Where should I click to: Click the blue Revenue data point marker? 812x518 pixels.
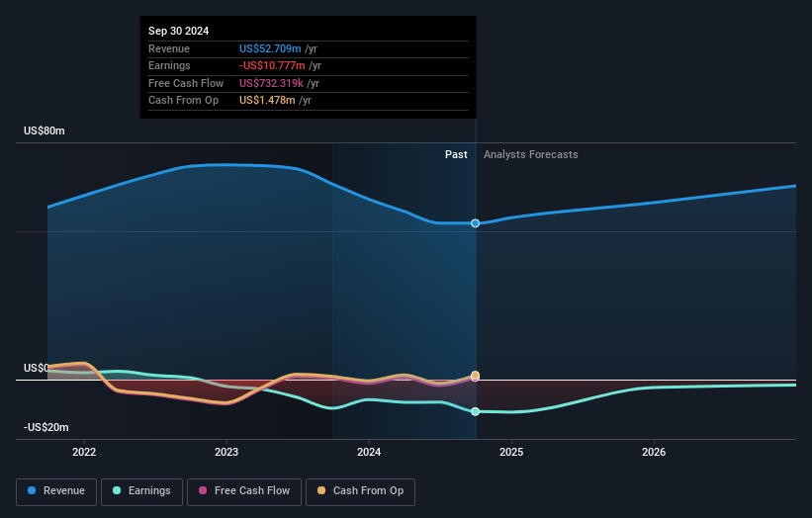(475, 223)
